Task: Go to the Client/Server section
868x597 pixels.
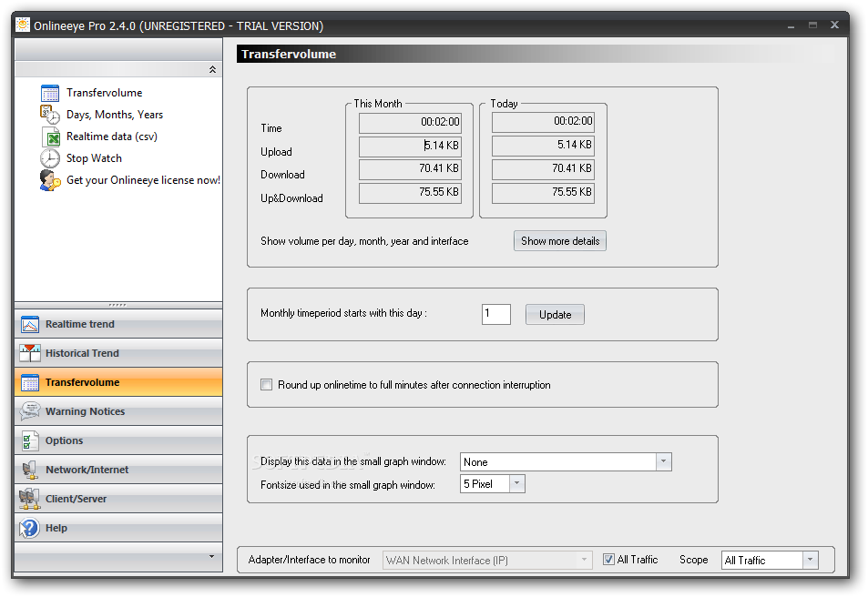Action: click(118, 499)
